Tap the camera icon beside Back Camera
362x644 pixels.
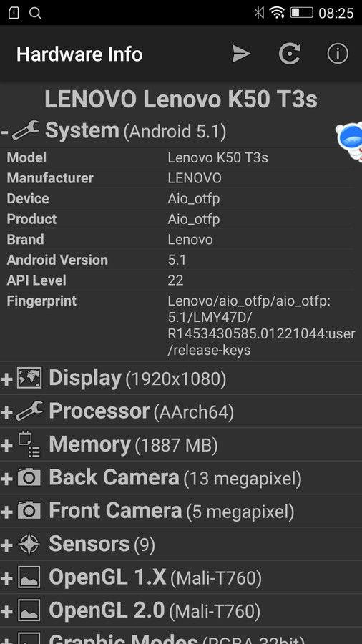point(29,477)
